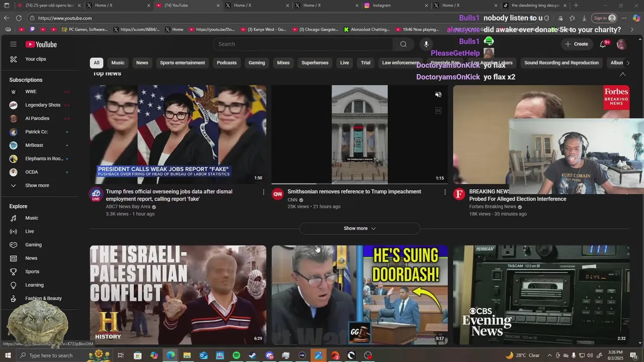
Task: Open browser Sign in profile menu
Action: [604, 18]
